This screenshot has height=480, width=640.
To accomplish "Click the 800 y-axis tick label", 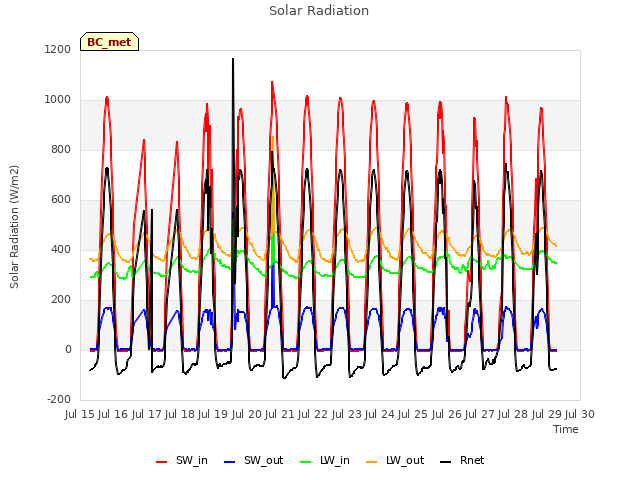I will tap(61, 149).
